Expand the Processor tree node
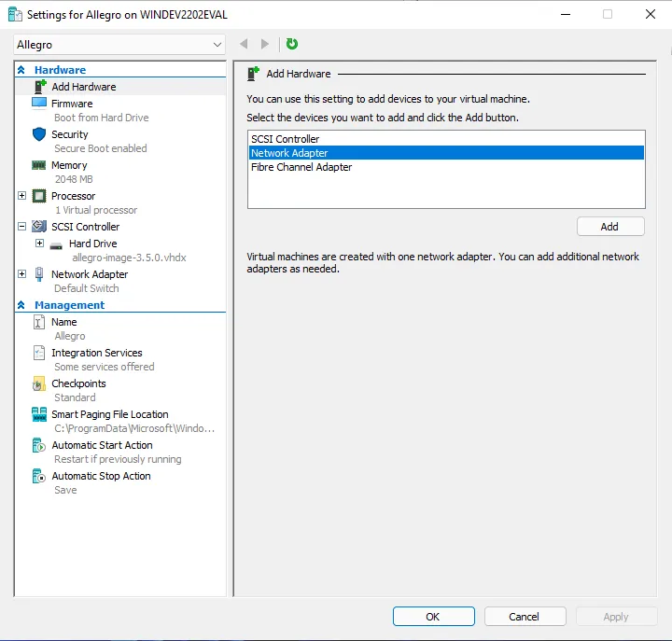The width and height of the screenshot is (672, 641). coord(22,196)
